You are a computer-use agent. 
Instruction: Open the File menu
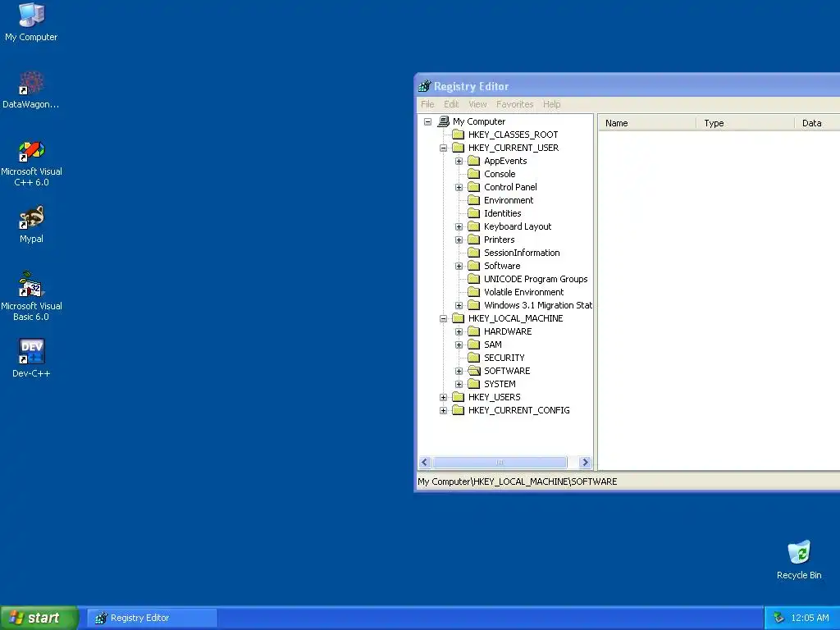click(x=427, y=104)
